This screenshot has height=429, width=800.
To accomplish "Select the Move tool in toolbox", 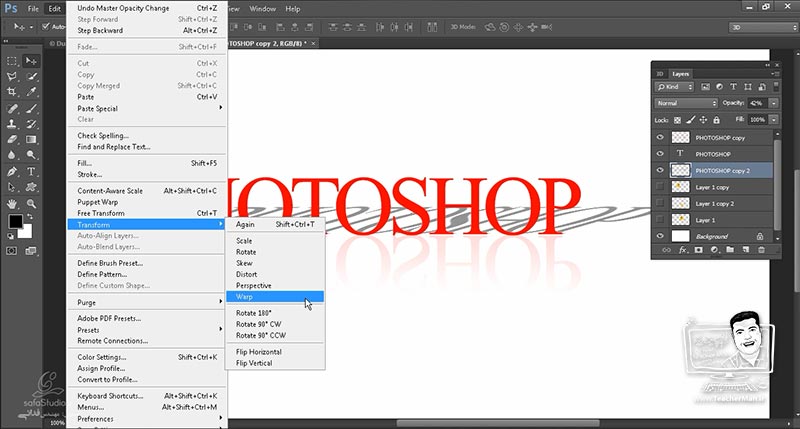I will (31, 61).
